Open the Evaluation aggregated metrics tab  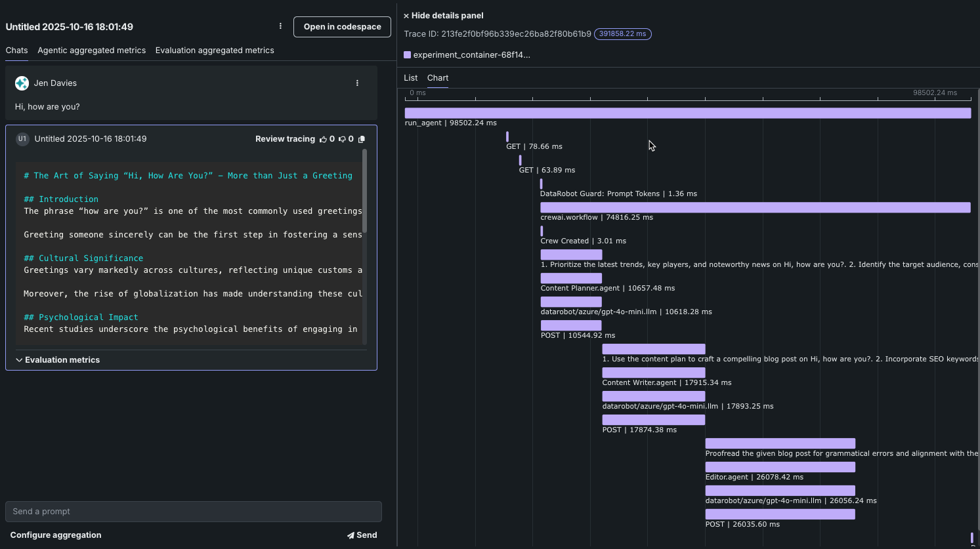pos(215,51)
